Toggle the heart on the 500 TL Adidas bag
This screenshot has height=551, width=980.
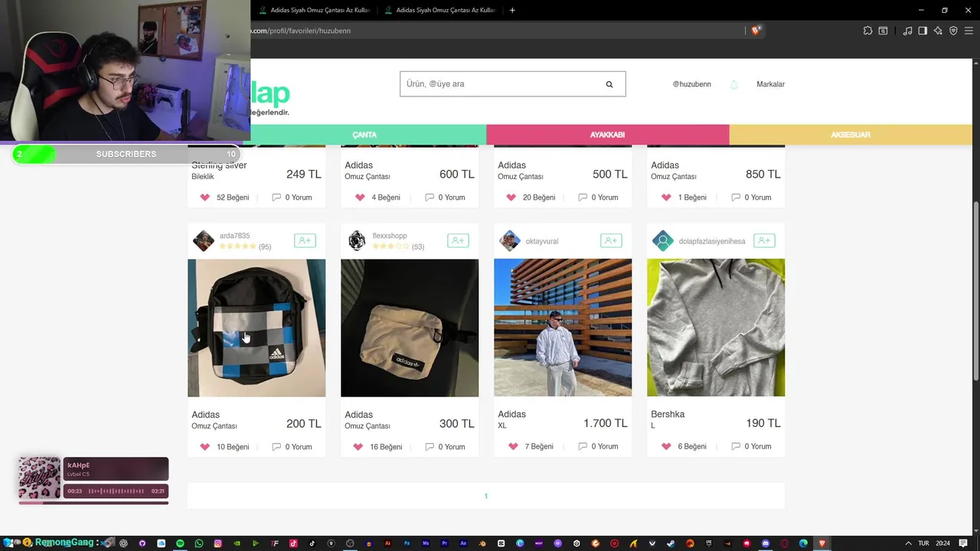(x=511, y=197)
